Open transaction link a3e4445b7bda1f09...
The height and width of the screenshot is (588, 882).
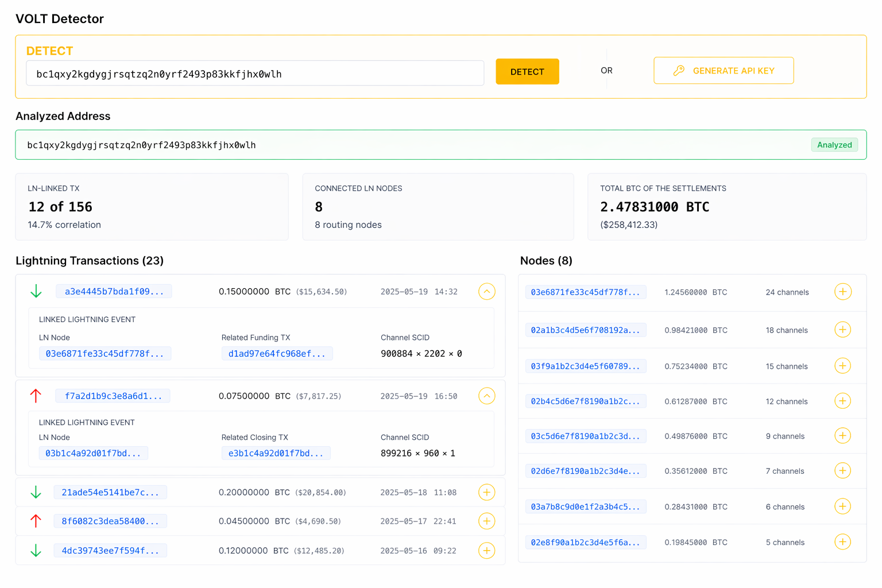point(114,292)
